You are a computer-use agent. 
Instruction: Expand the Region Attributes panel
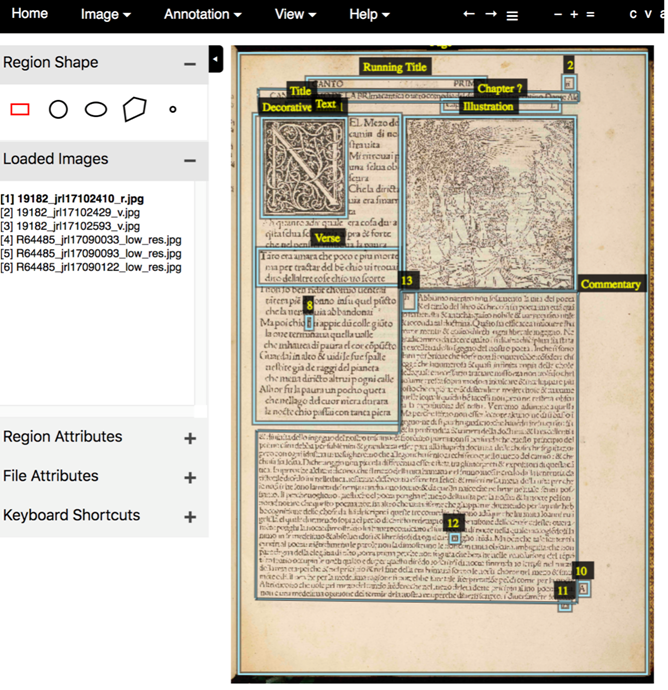(x=189, y=438)
